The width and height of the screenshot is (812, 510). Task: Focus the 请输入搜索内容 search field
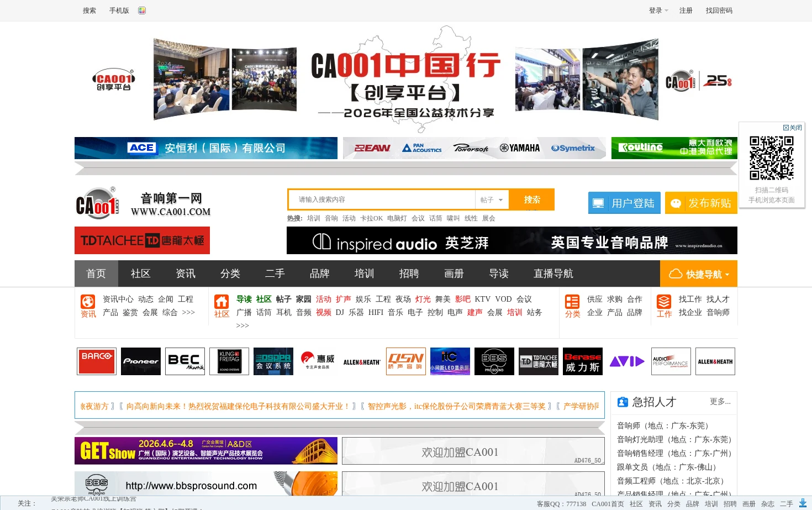point(382,199)
